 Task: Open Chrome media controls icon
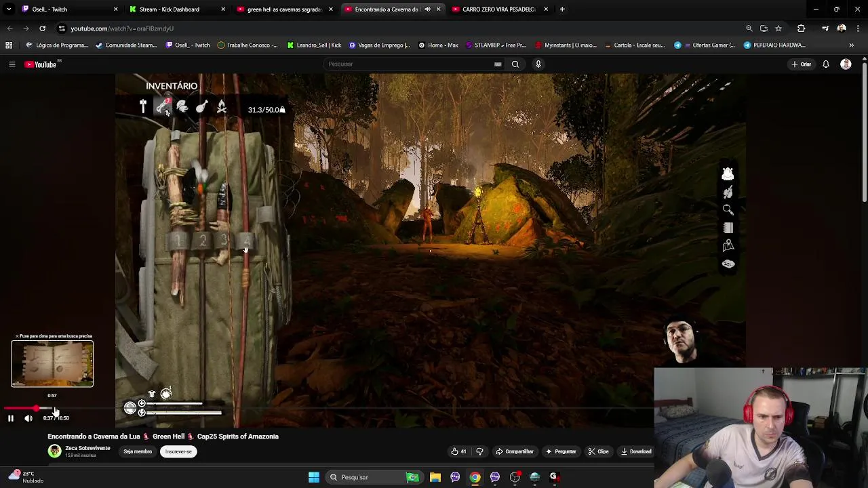[x=825, y=28]
